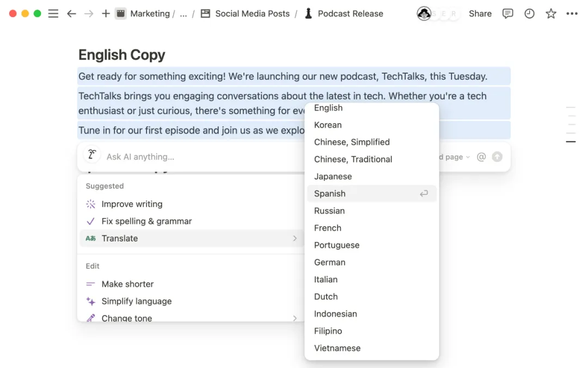The image size is (588, 368).
Task: Click the Make shorter lines icon
Action: coord(91,284)
